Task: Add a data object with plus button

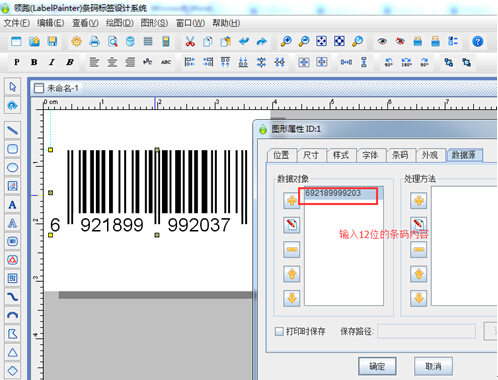Action: click(x=292, y=201)
